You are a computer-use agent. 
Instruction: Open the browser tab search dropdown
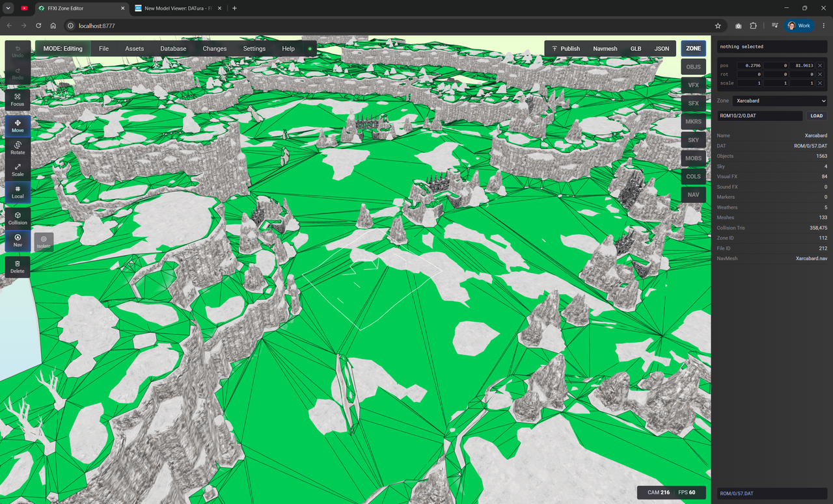8,8
